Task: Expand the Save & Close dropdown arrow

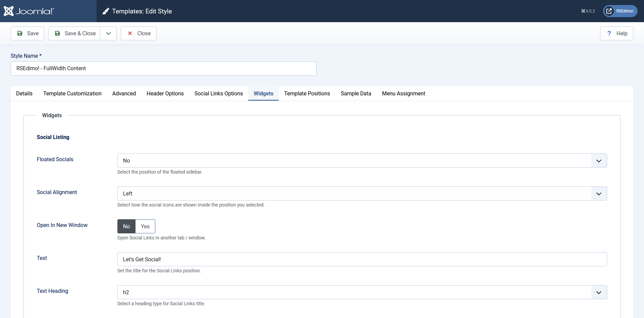Action: (108, 33)
